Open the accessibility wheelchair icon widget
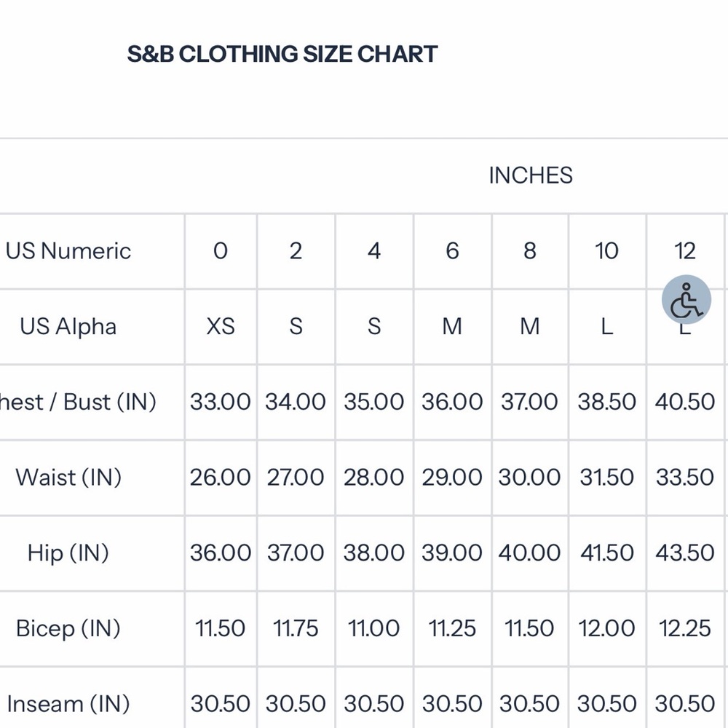The width and height of the screenshot is (728, 728). click(x=687, y=299)
